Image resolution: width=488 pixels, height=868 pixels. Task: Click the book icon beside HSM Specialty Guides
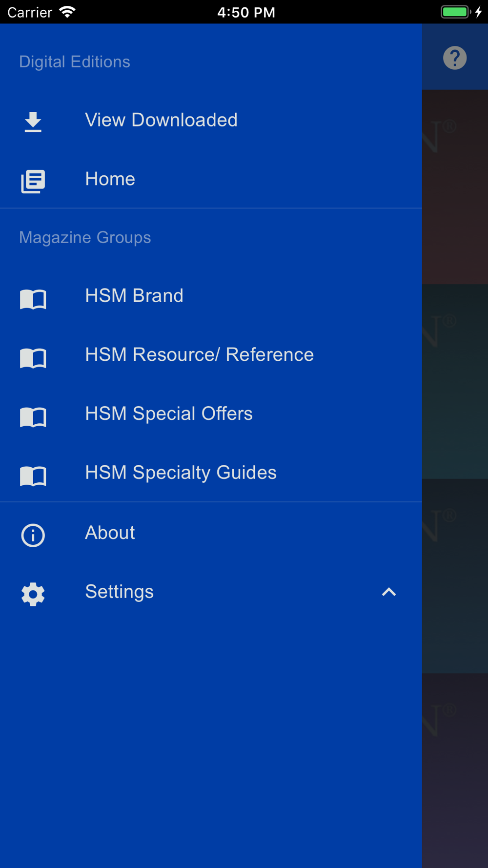coord(33,475)
